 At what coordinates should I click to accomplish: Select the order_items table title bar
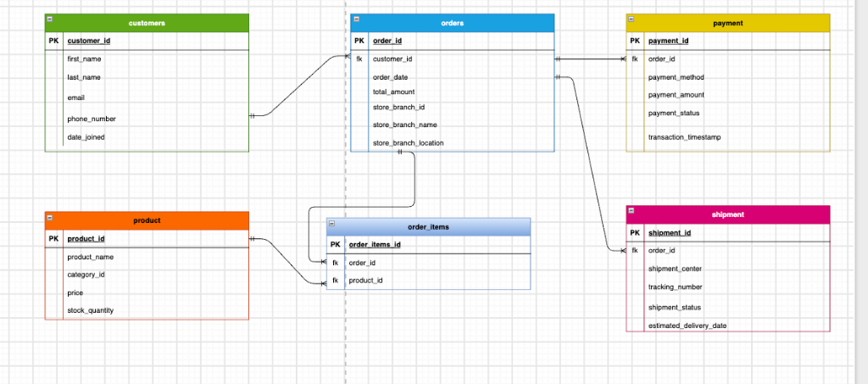tap(428, 227)
